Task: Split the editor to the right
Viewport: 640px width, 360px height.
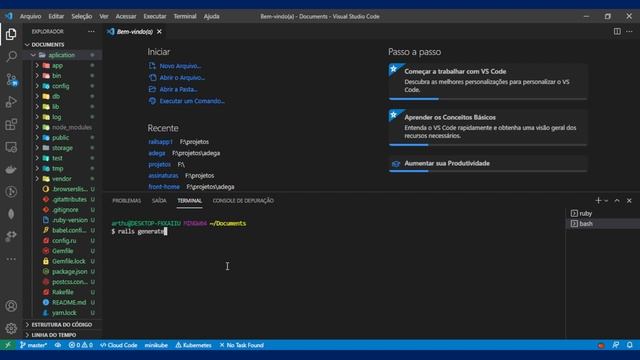Action: pyautogui.click(x=617, y=31)
